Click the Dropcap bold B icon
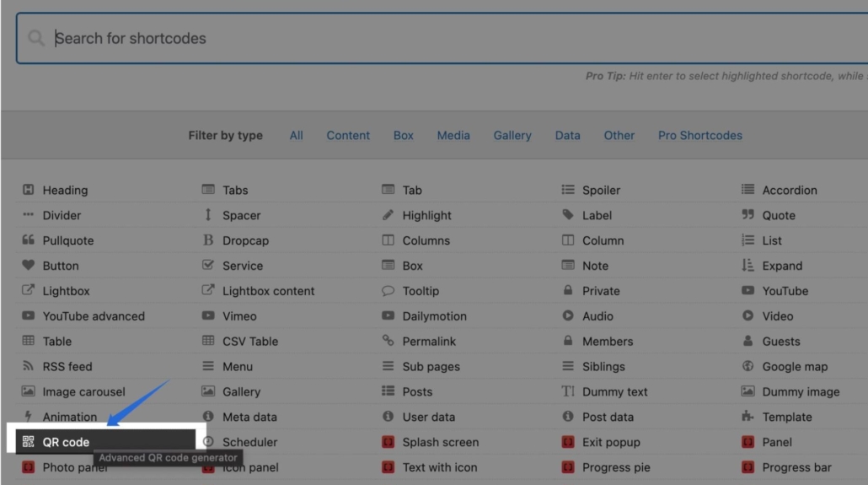The image size is (868, 485). [208, 240]
